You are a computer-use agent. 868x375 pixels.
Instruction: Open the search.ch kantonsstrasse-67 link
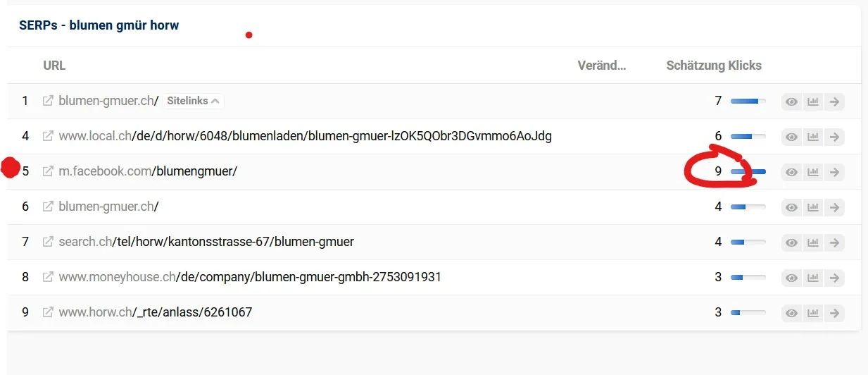[x=206, y=242]
